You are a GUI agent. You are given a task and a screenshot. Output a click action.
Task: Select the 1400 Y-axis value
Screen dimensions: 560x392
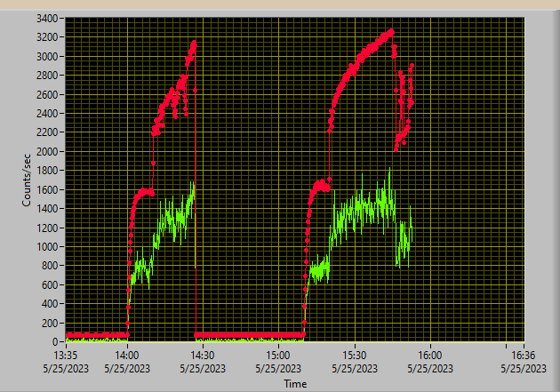pos(47,209)
